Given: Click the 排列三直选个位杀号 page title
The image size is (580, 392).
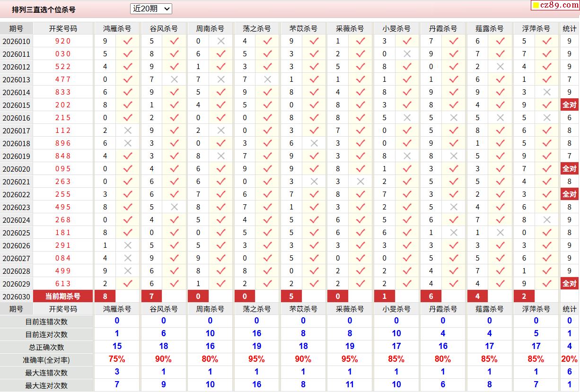Looking at the screenshot, I should pos(44,9).
